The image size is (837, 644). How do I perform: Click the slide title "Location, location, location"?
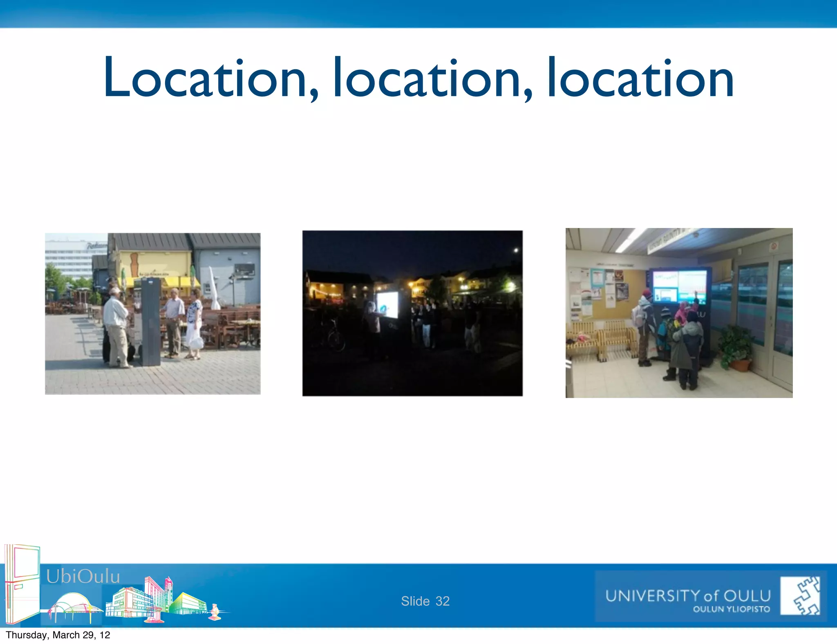click(419, 78)
